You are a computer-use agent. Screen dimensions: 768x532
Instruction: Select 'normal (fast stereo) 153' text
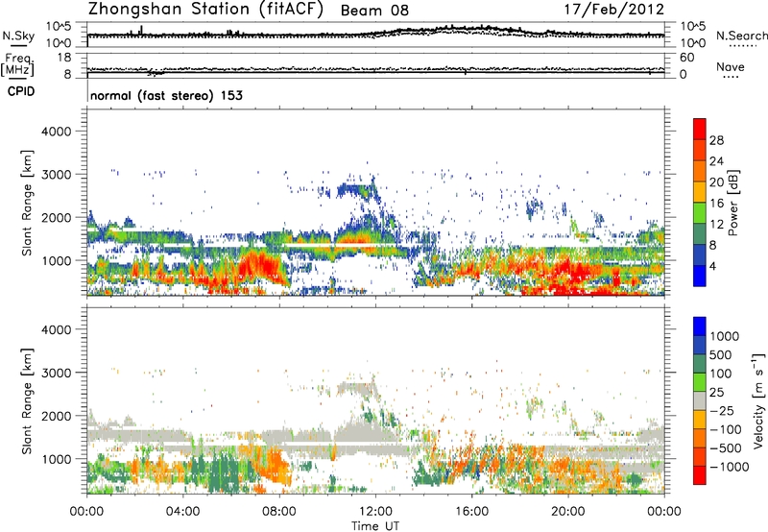pos(166,95)
